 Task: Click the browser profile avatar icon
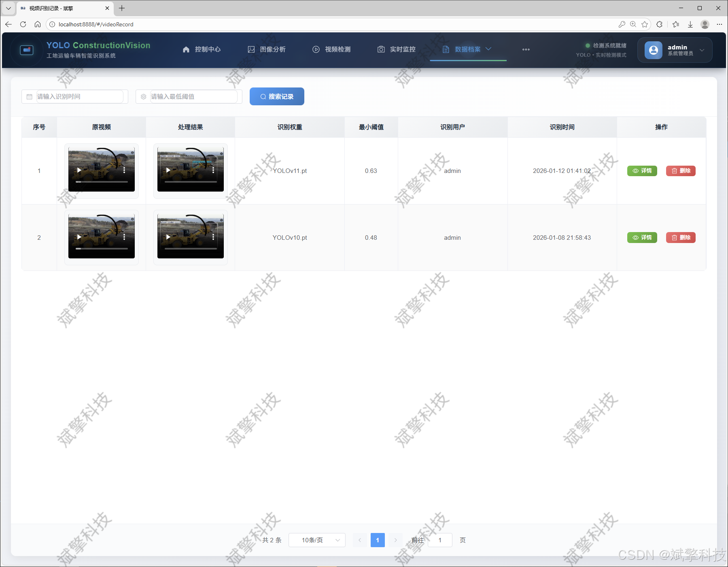coord(705,24)
